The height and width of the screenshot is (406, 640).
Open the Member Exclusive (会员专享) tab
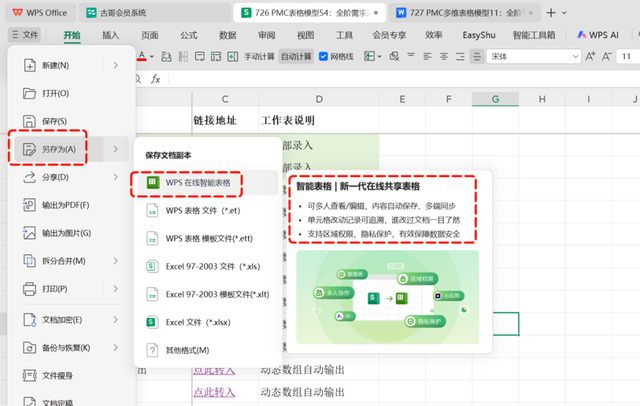click(x=389, y=35)
